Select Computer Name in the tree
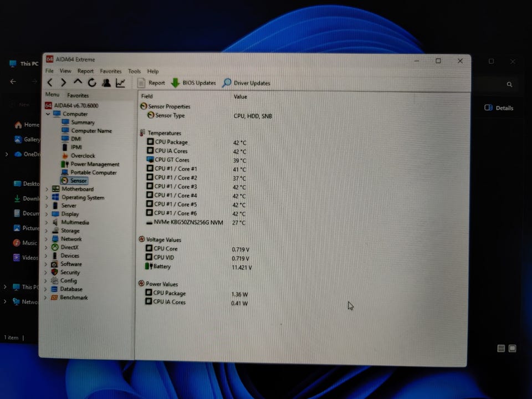532x399 pixels. (x=87, y=131)
